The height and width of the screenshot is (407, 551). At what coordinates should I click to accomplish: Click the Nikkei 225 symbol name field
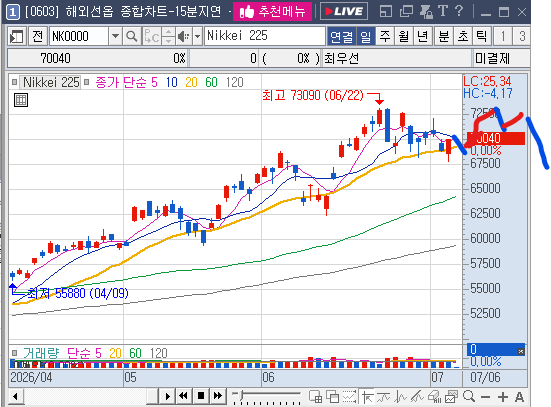pyautogui.click(x=265, y=36)
